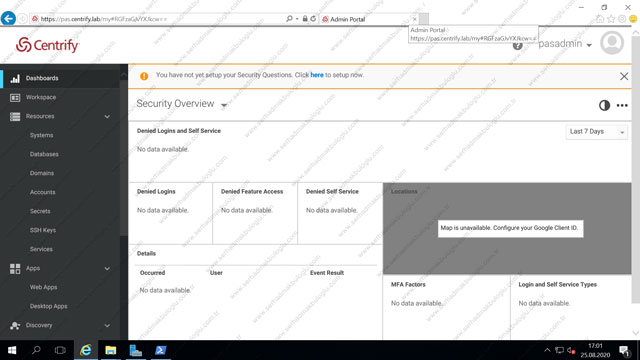Screen dimensions: 640x360
Task: Dismiss the security questions notification
Action: click(x=624, y=76)
